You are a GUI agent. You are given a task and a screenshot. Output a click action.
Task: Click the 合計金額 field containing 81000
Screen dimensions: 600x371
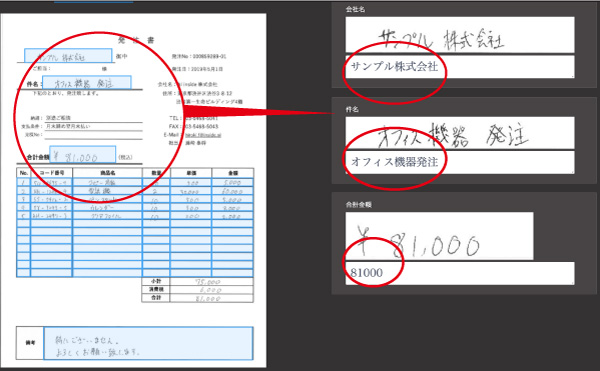(x=460, y=273)
